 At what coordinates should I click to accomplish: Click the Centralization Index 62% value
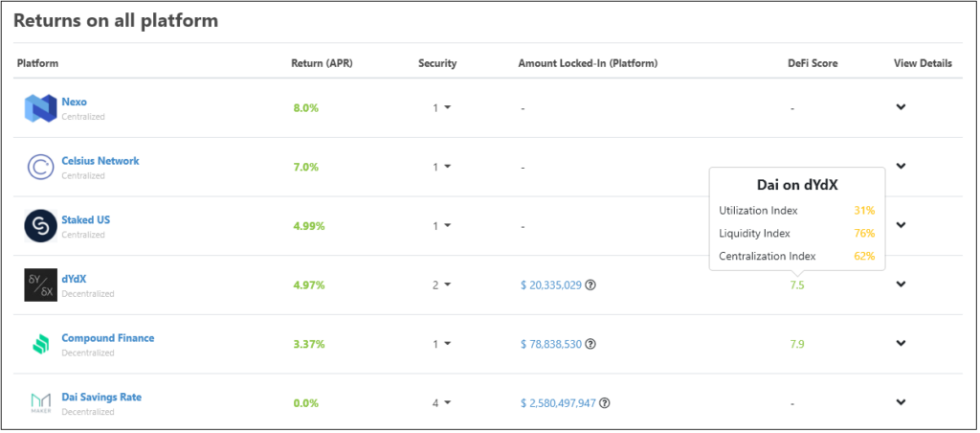(x=864, y=256)
